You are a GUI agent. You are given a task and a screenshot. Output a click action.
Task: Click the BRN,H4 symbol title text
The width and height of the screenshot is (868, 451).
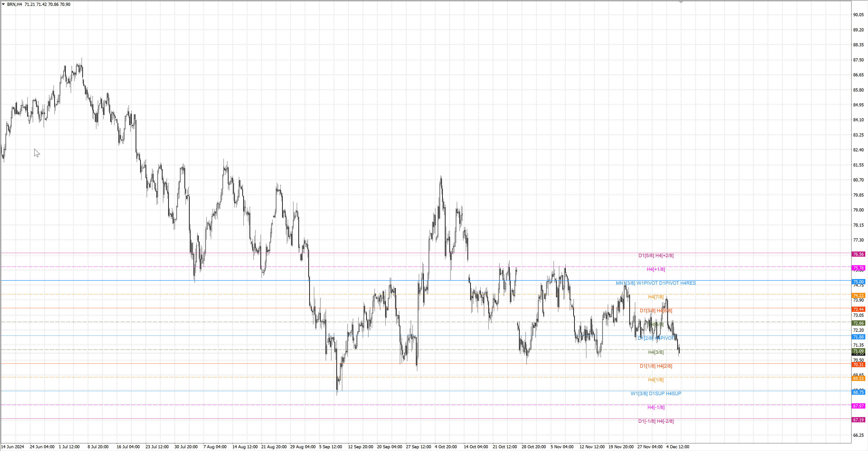click(x=14, y=4)
